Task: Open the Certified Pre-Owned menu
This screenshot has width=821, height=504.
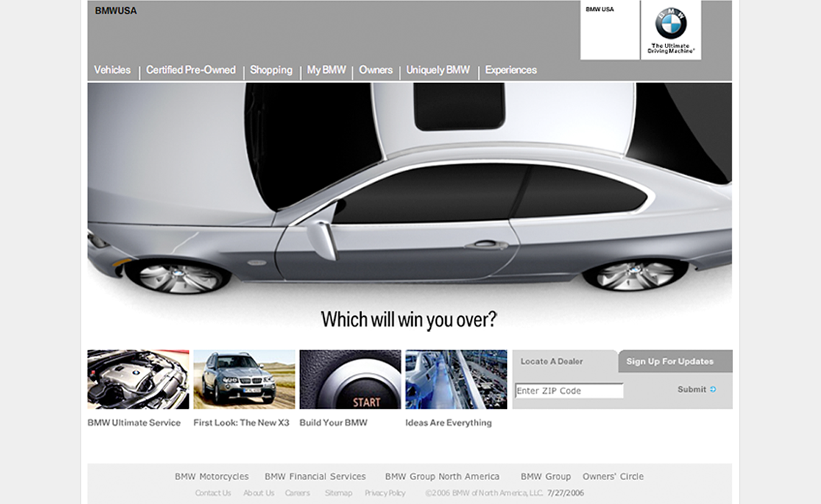Action: tap(191, 70)
